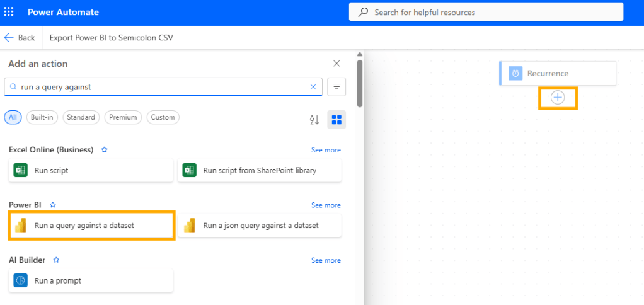644x305 pixels.
Task: Click Excel icon on SharePoint library action
Action: [189, 170]
